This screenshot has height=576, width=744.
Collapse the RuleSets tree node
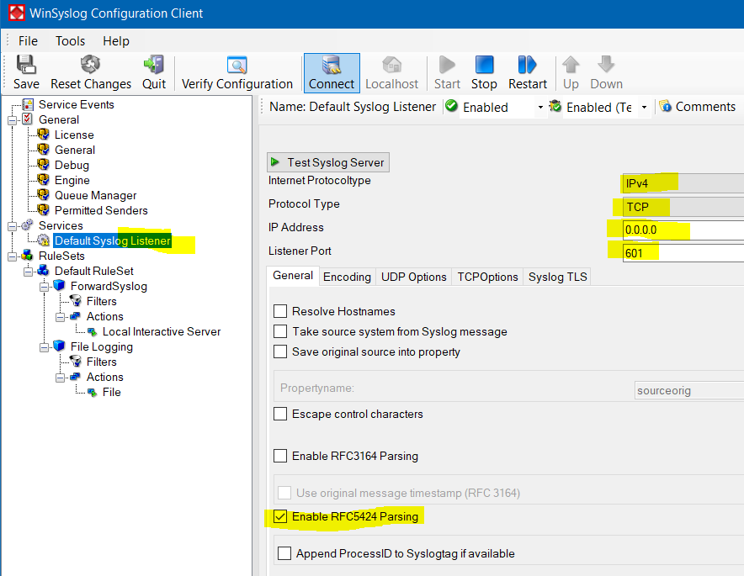[12, 257]
